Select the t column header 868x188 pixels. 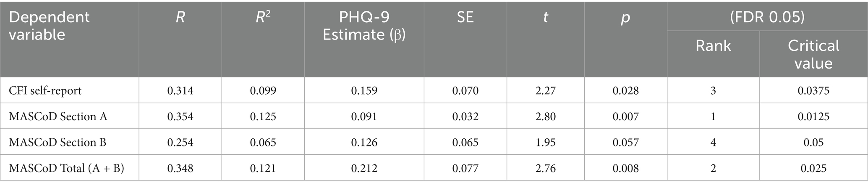(x=545, y=17)
